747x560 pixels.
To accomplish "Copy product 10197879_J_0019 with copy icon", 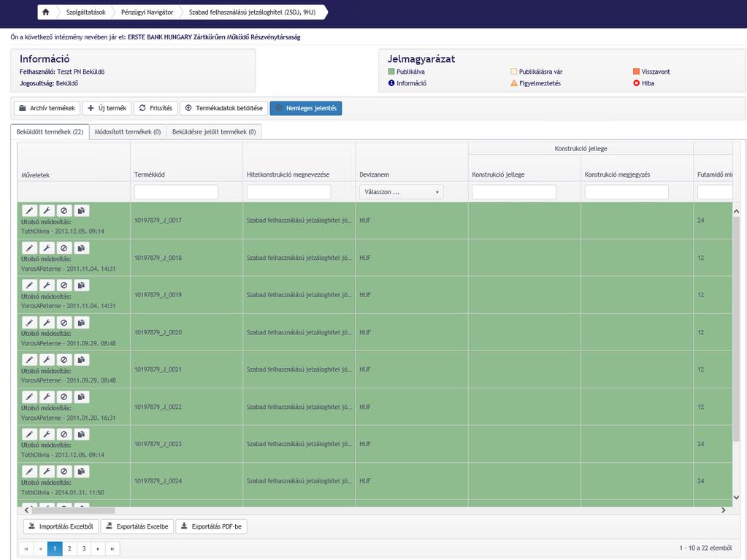I will (82, 285).
